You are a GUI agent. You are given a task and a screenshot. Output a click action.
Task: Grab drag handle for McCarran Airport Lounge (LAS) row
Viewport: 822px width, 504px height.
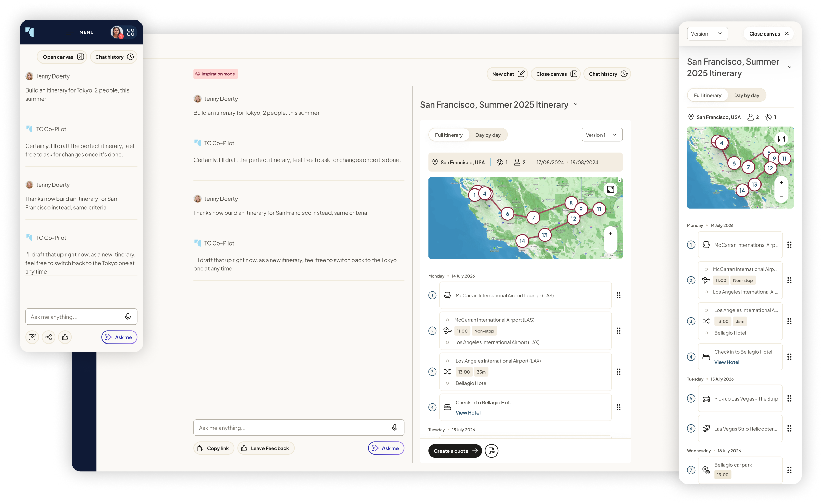(x=618, y=295)
